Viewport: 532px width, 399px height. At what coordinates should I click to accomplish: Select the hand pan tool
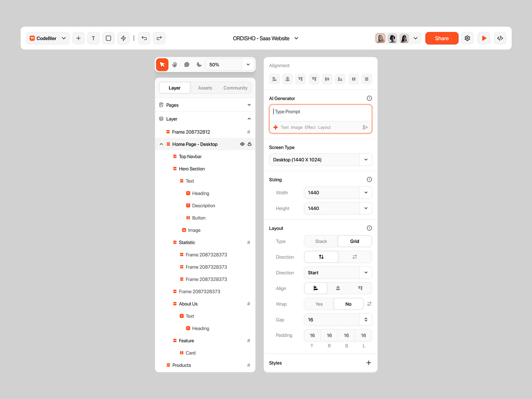tap(174, 64)
